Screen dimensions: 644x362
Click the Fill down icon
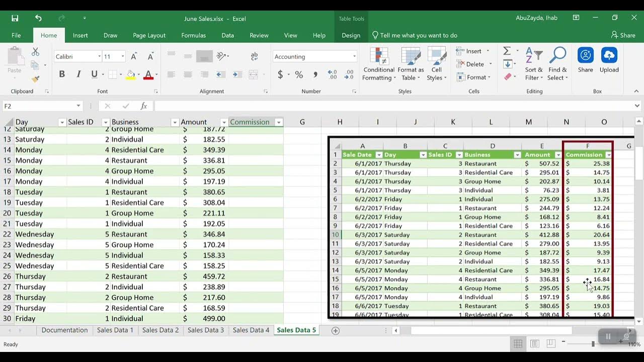tap(508, 64)
